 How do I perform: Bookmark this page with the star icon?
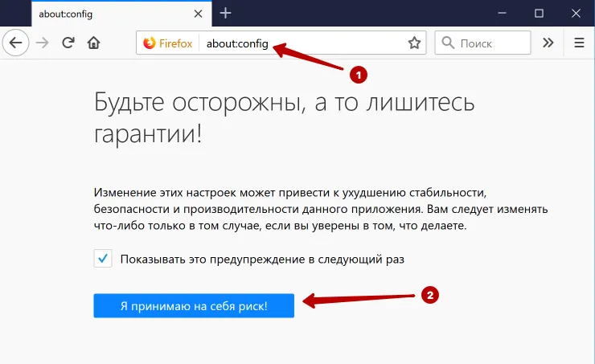(x=414, y=43)
